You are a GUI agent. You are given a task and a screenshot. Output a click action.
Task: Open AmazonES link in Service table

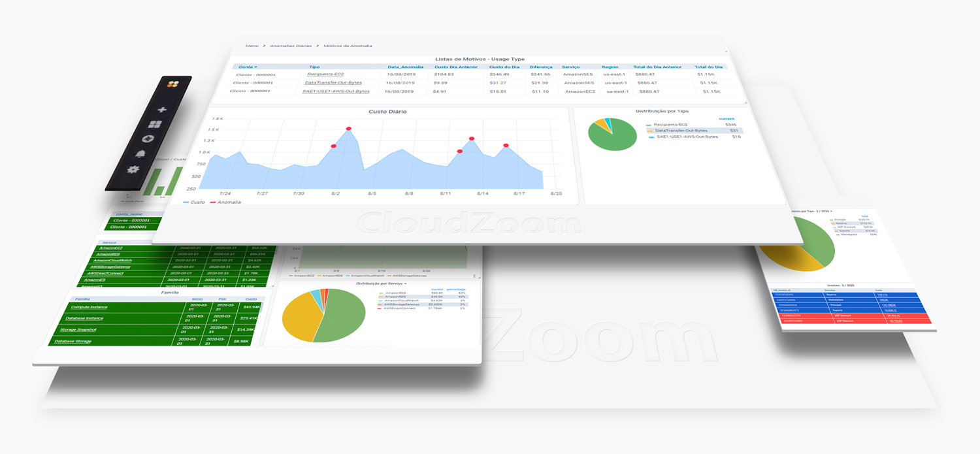(x=95, y=280)
